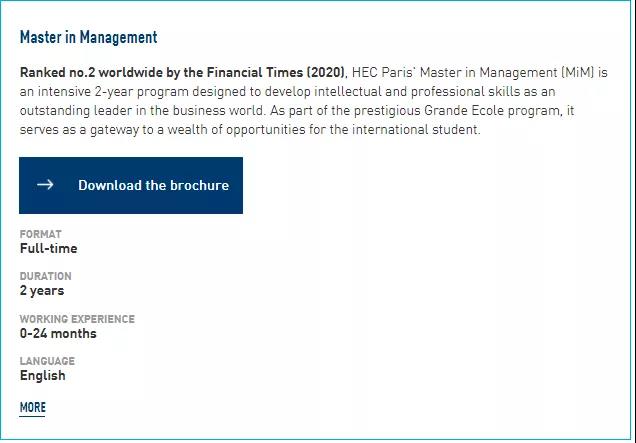
Task: Open the Master in Management heading
Action: coord(88,37)
